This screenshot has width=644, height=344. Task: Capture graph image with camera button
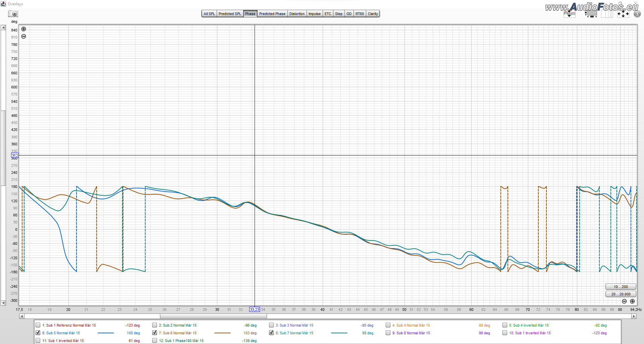tap(13, 14)
